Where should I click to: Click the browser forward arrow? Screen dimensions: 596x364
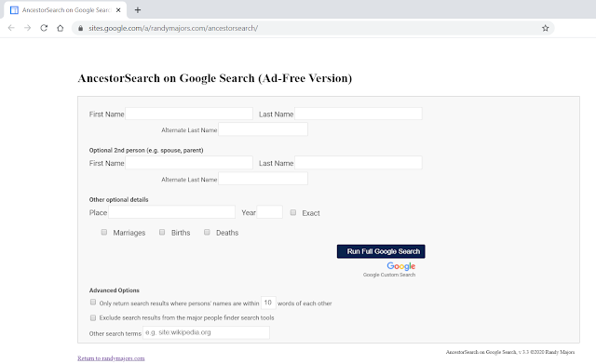click(x=27, y=28)
